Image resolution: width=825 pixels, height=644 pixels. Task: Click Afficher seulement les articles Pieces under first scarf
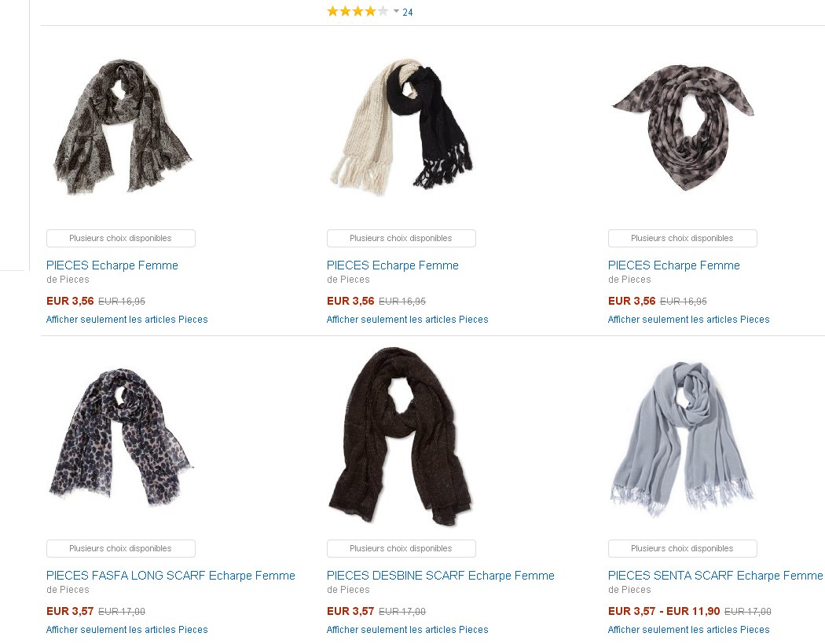click(x=126, y=319)
